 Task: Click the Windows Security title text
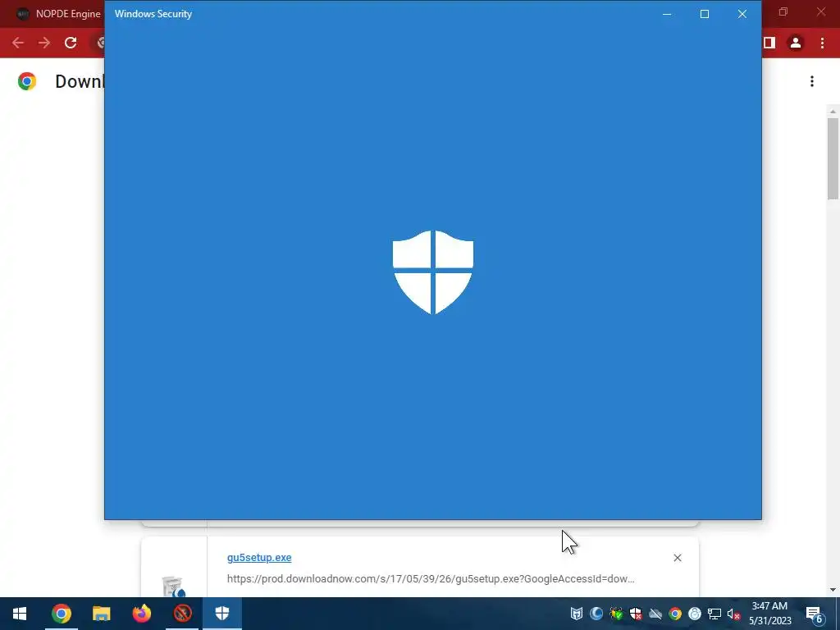153,14
